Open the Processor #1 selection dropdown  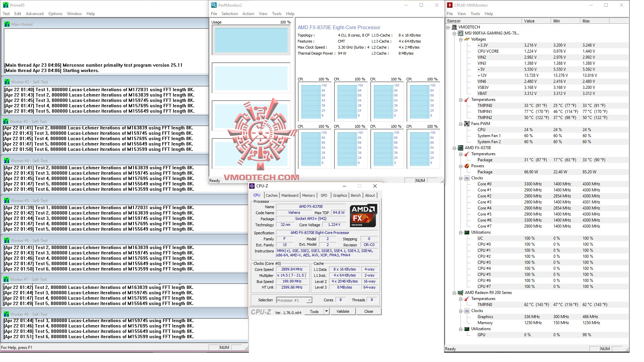coord(309,300)
